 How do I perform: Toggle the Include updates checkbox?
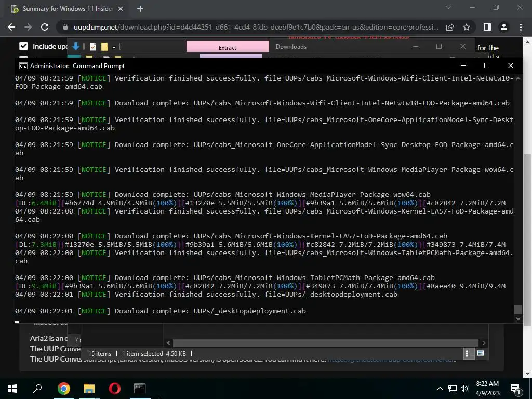click(x=23, y=46)
